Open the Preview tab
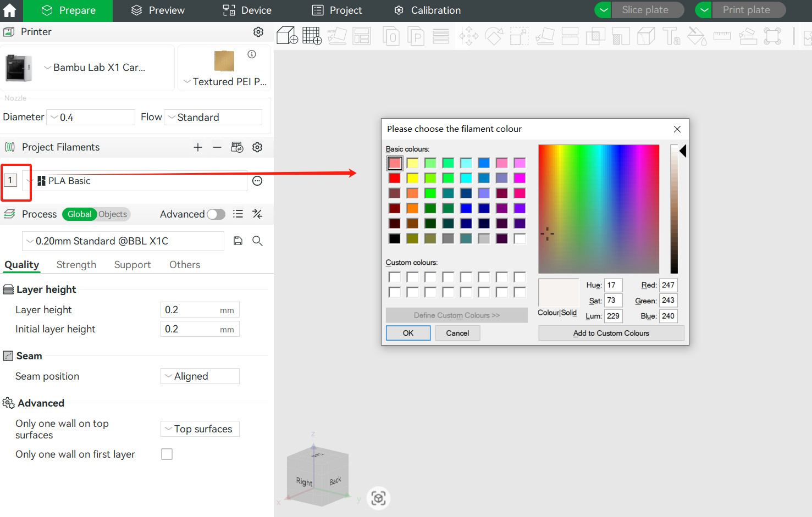Screen dimensions: 812x517 pyautogui.click(x=158, y=10)
